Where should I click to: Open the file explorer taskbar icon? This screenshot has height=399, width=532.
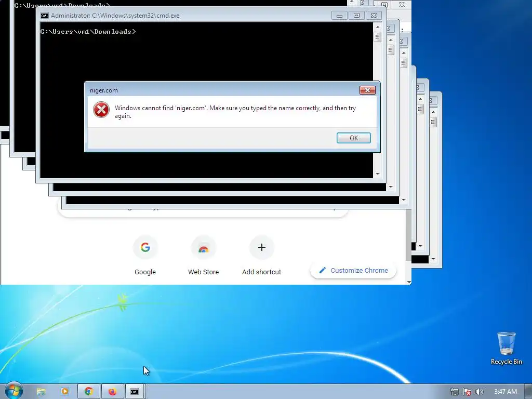tap(41, 392)
